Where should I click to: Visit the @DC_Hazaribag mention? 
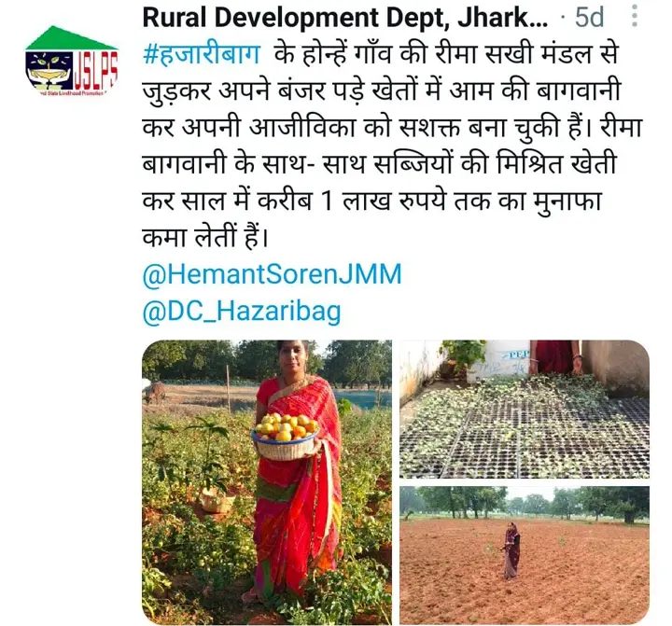[242, 312]
